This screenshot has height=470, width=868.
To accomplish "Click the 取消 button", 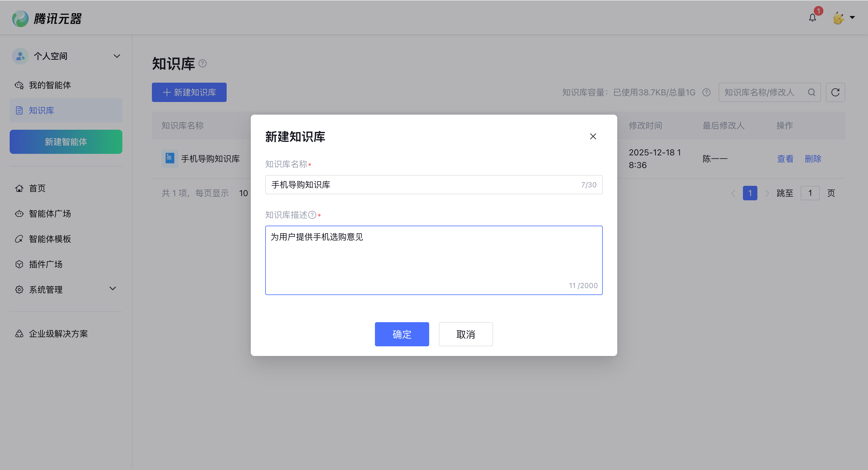I will (466, 334).
